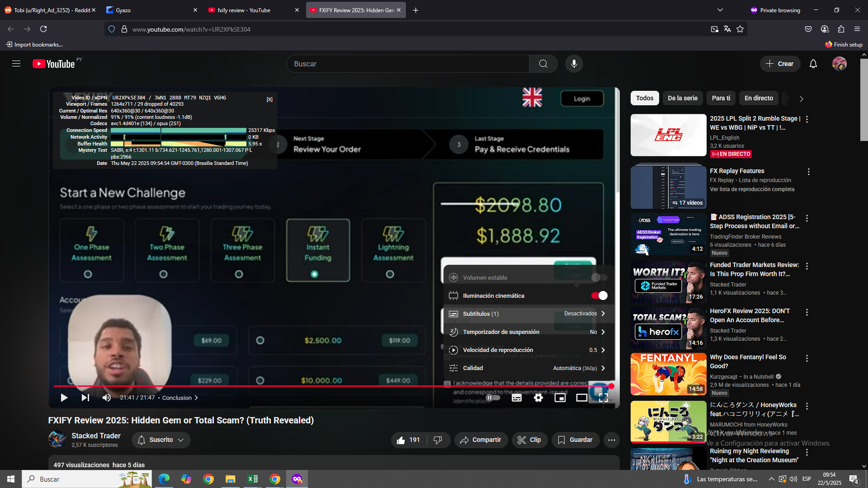Toggle Iluminación cinemática switch
This screenshot has width=868, height=488.
coord(599,296)
